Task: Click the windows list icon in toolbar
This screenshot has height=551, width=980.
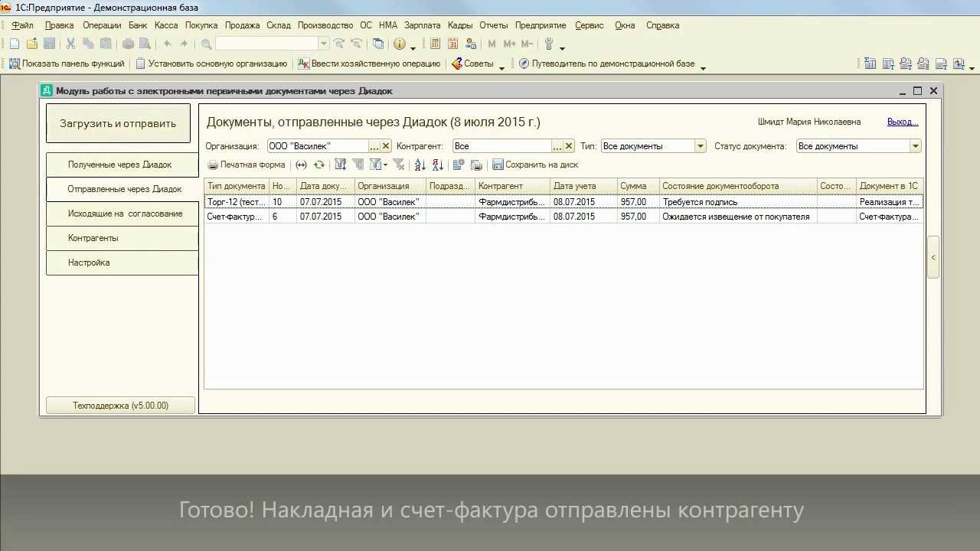Action: click(377, 44)
